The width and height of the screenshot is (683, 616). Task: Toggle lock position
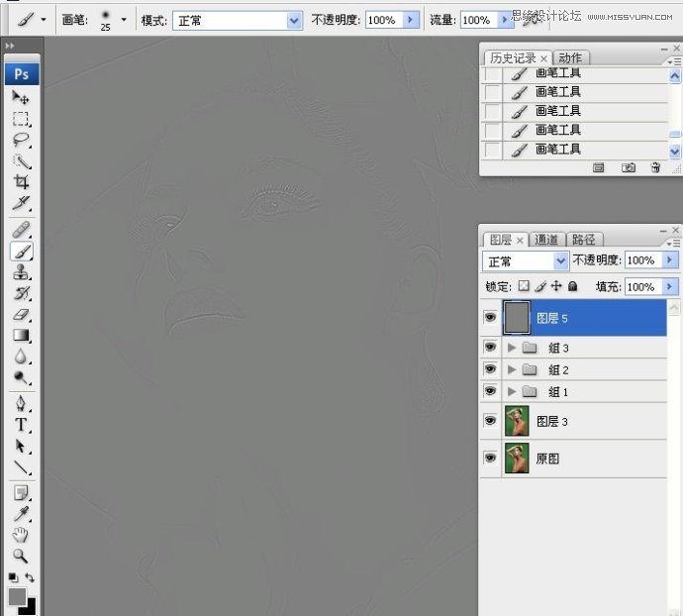pos(556,286)
